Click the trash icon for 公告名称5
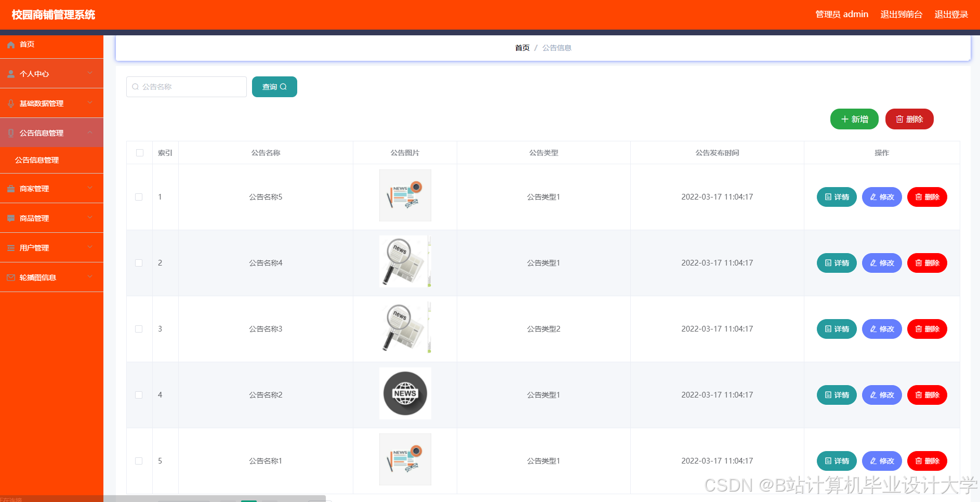The height and width of the screenshot is (502, 980). coord(919,197)
